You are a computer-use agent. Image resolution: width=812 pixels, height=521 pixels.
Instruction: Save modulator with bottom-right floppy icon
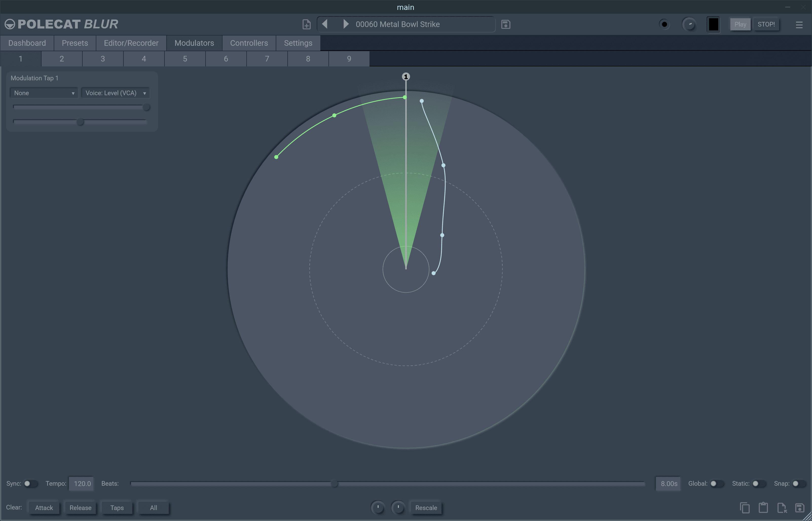pos(800,508)
